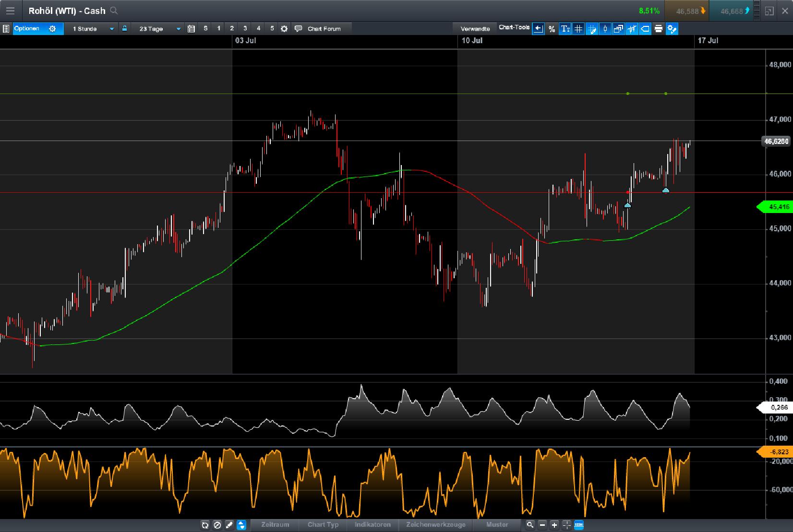The width and height of the screenshot is (793, 532).
Task: Click the zoom minus control at bottom right
Action: (x=542, y=525)
